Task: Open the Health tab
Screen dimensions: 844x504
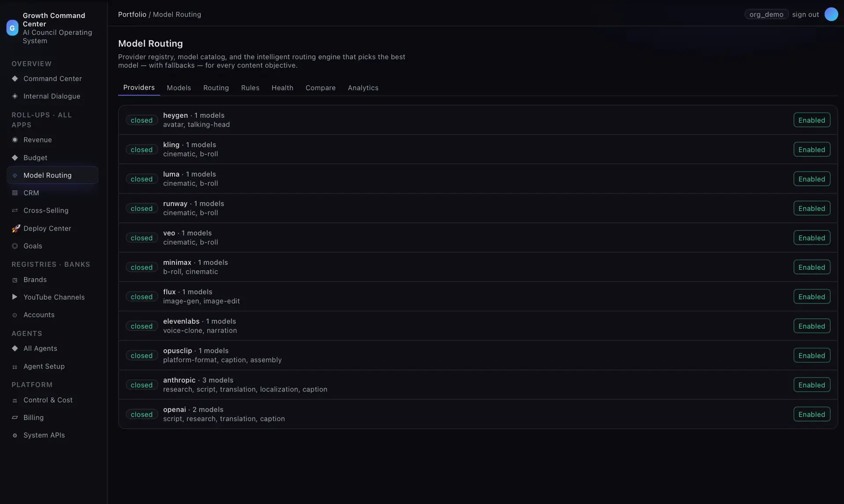Action: tap(282, 88)
